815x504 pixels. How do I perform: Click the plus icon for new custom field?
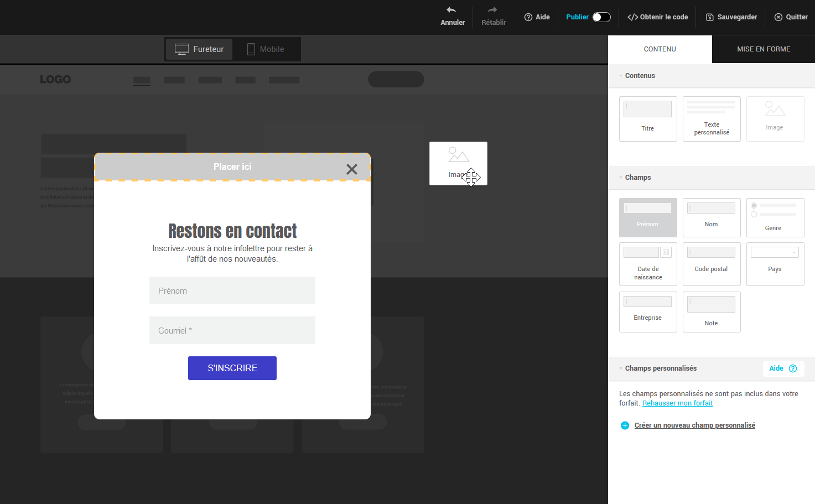coord(625,425)
